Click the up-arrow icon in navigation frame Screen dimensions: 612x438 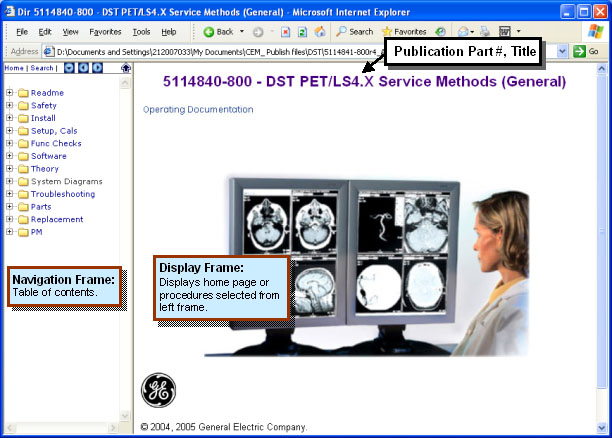pyautogui.click(x=125, y=68)
